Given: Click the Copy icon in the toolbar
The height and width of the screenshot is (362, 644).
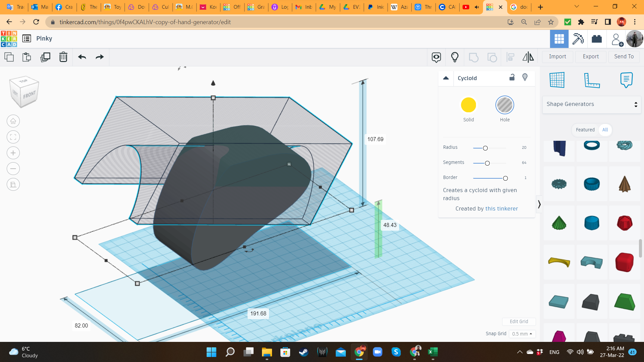Looking at the screenshot, I should [9, 57].
